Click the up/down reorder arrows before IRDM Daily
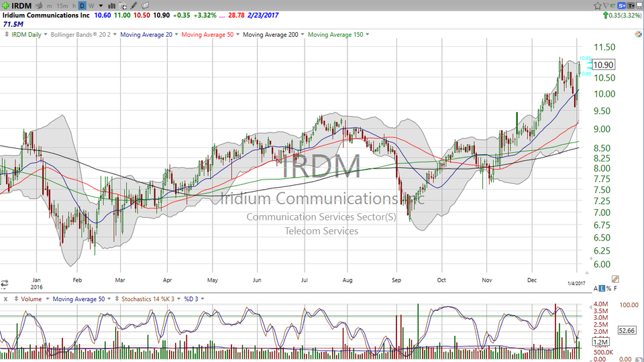The height and width of the screenshot is (362, 644). (7, 34)
